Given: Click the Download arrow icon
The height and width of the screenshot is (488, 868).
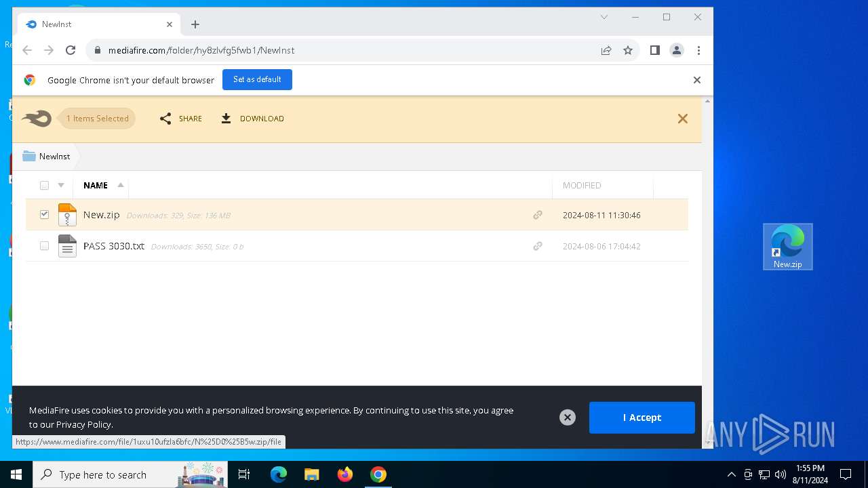Looking at the screenshot, I should tap(226, 119).
